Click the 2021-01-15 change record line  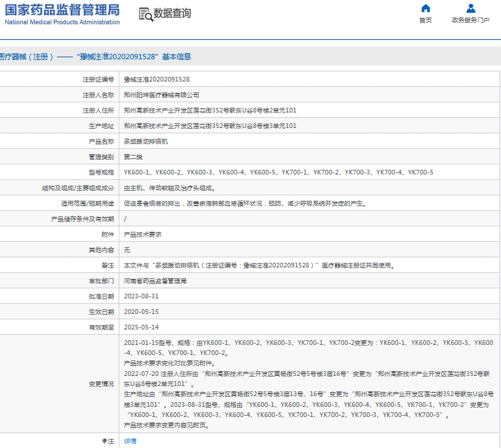point(308,348)
